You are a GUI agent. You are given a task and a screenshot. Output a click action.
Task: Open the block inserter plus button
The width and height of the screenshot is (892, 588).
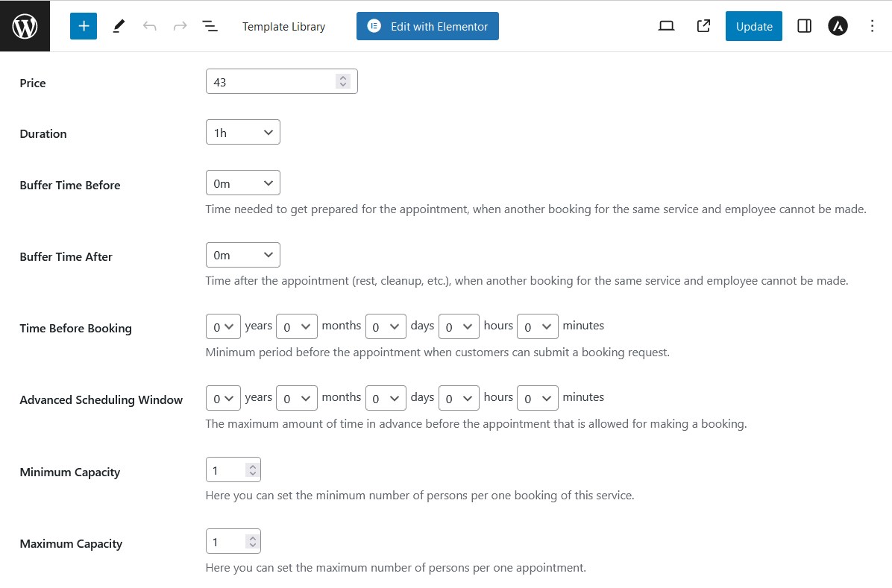click(84, 26)
